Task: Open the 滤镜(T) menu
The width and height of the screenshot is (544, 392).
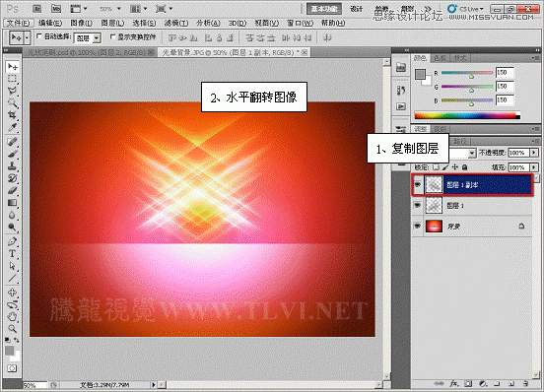Action: click(176, 23)
